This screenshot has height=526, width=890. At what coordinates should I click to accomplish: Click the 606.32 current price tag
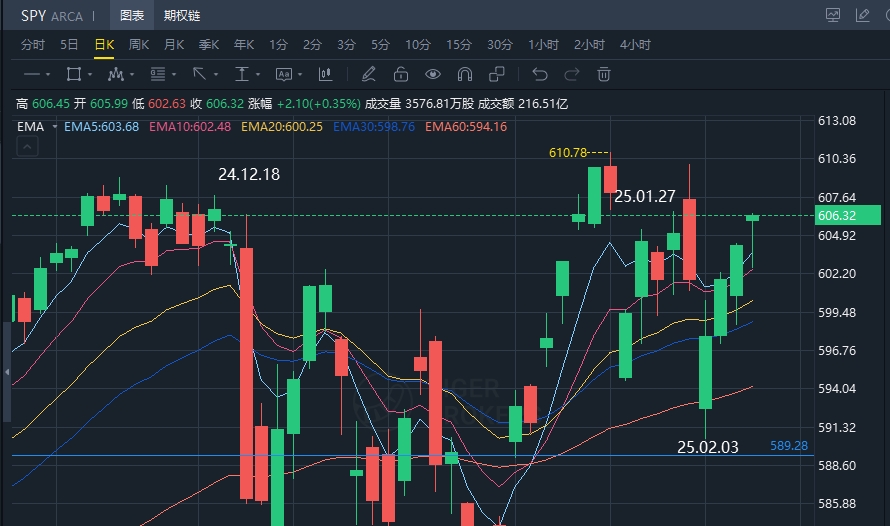[x=848, y=216]
